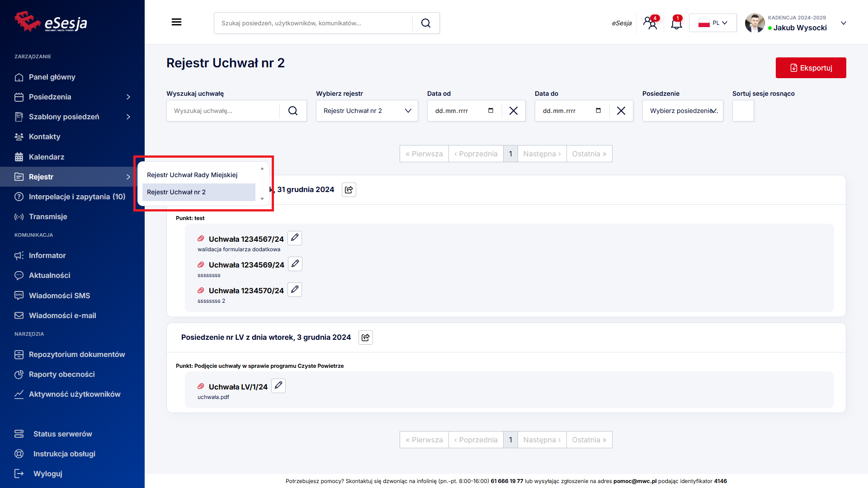Image resolution: width=868 pixels, height=488 pixels.
Task: Toggle the Sortuj sesje rosnąco checkbox
Action: pos(743,111)
